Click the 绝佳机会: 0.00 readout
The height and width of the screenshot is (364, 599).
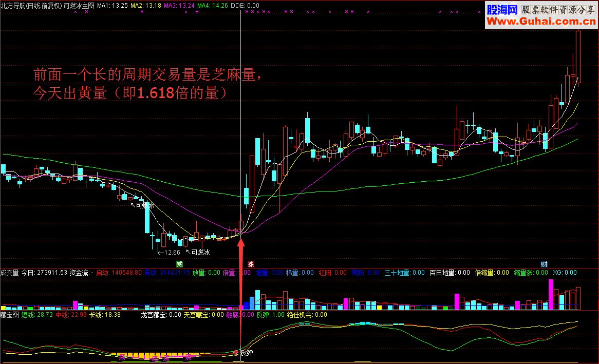(307, 315)
